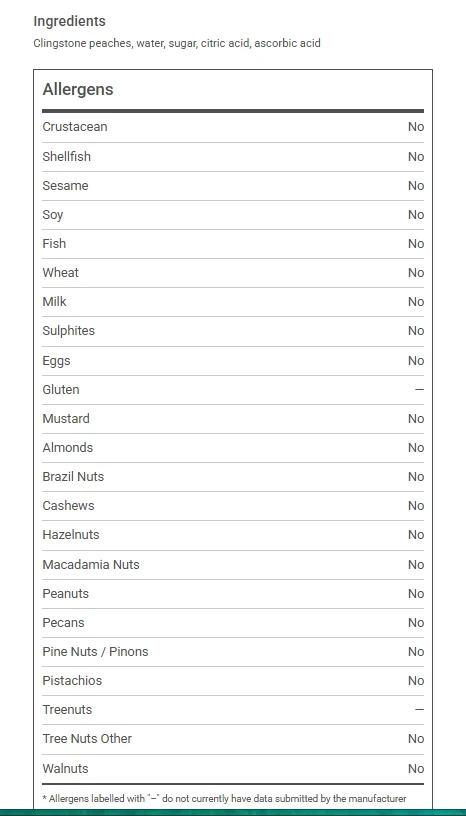Select the Wheat allergen label
This screenshot has width=466, height=816.
tap(60, 273)
